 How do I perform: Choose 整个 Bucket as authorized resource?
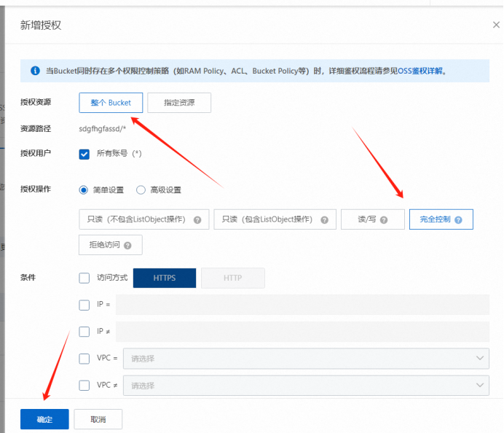pyautogui.click(x=111, y=103)
